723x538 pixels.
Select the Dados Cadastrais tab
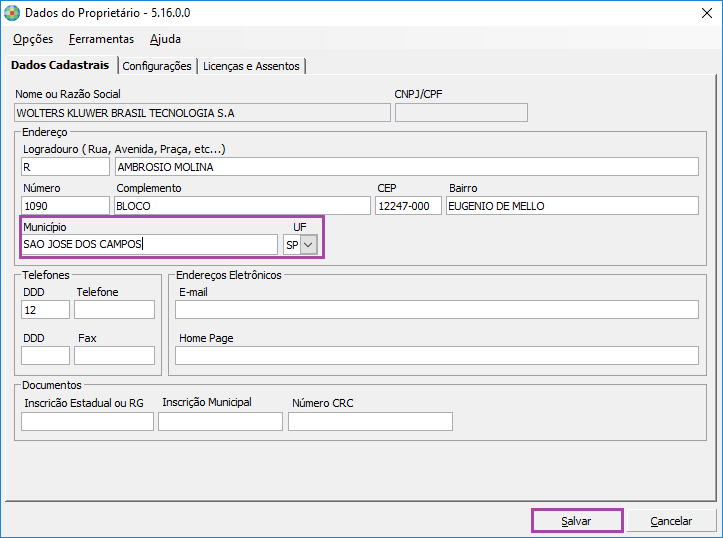60,65
